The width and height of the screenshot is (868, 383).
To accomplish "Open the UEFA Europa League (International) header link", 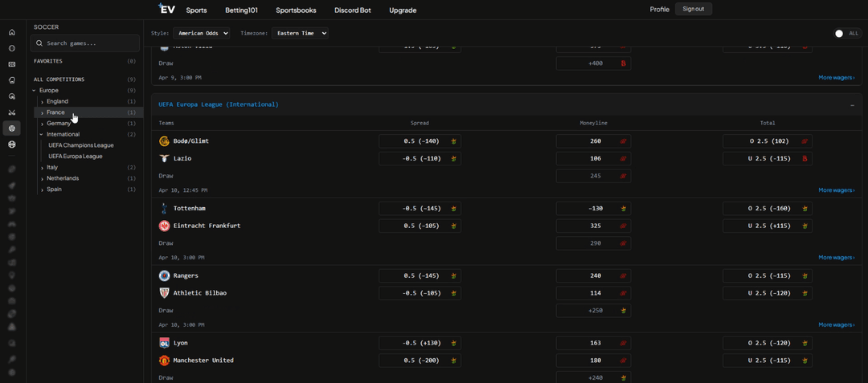I will 219,104.
